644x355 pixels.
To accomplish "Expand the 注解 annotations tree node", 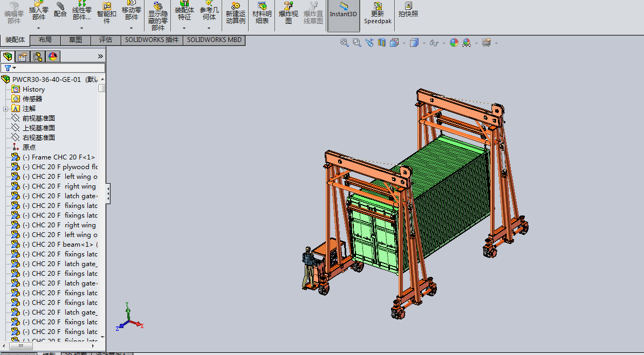I will 5,109.
